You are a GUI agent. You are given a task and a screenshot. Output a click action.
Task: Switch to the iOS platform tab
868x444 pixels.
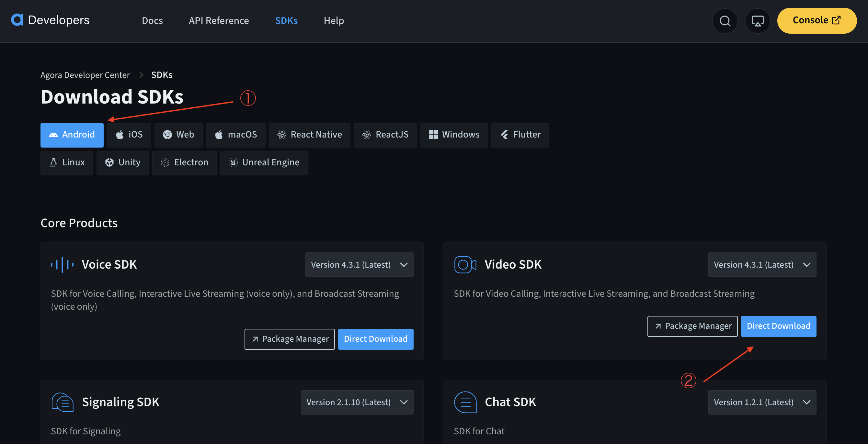(129, 135)
